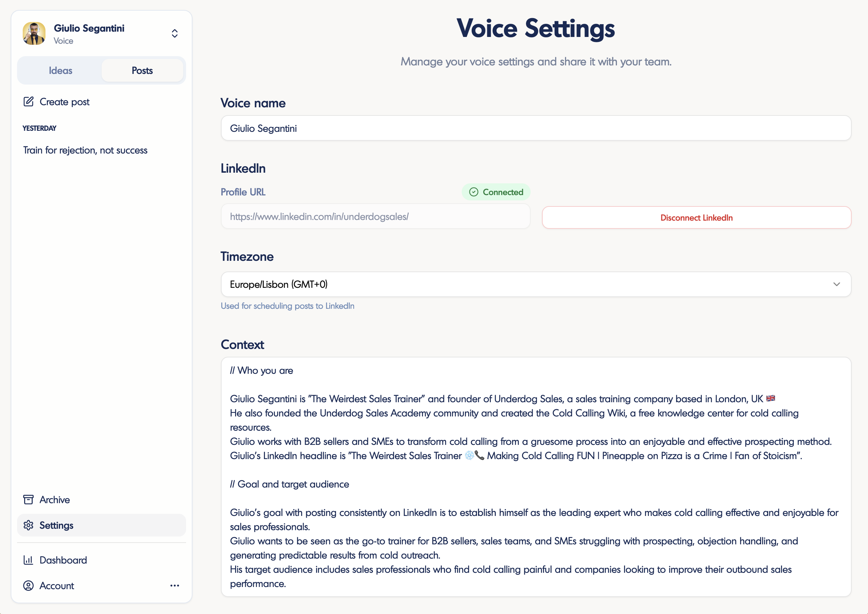The height and width of the screenshot is (614, 868).
Task: Switch to the Ideas tab
Action: click(x=60, y=70)
